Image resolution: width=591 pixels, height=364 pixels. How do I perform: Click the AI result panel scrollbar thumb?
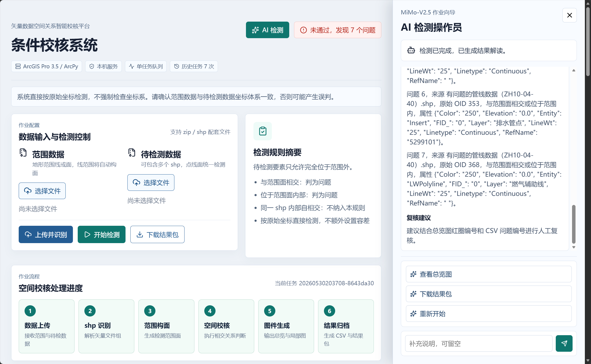574,224
